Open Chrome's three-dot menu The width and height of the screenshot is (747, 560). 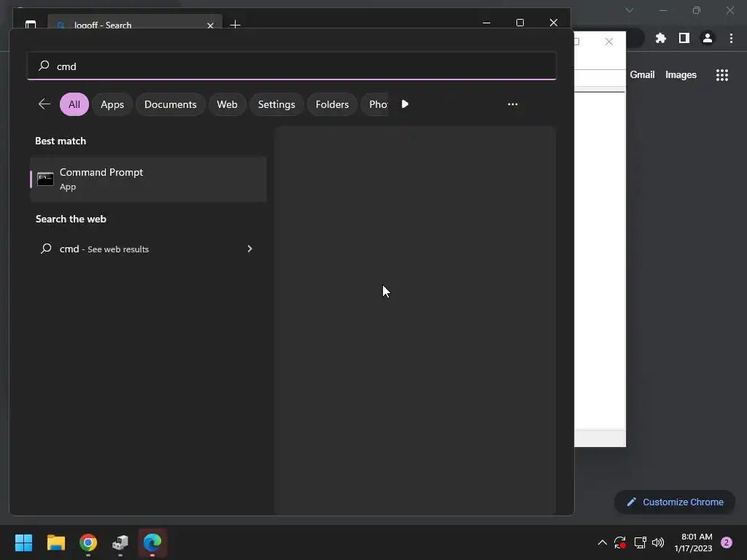tap(731, 38)
